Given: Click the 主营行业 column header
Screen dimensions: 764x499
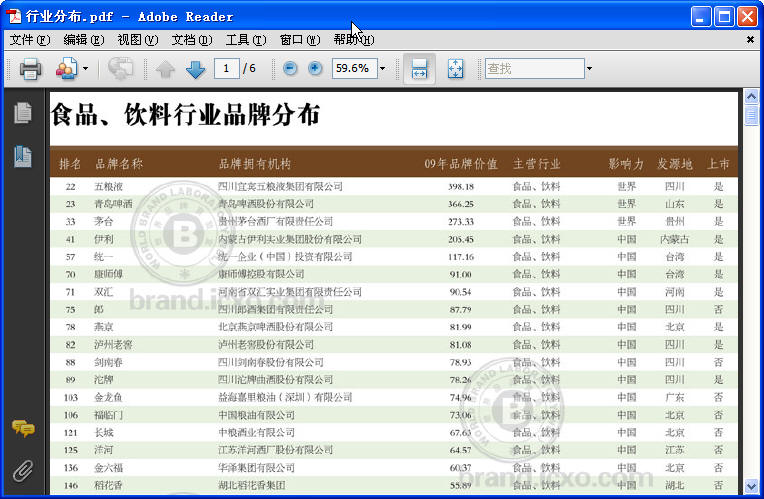Looking at the screenshot, I should pos(536,164).
